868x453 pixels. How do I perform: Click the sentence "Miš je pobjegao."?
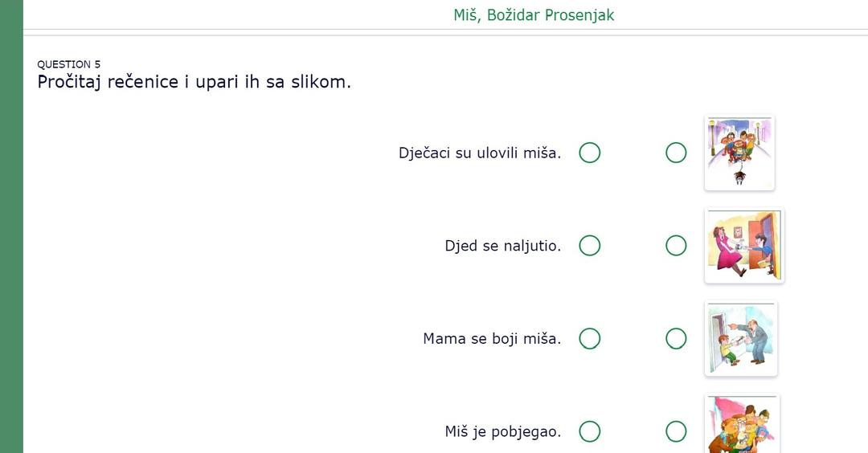(x=503, y=432)
